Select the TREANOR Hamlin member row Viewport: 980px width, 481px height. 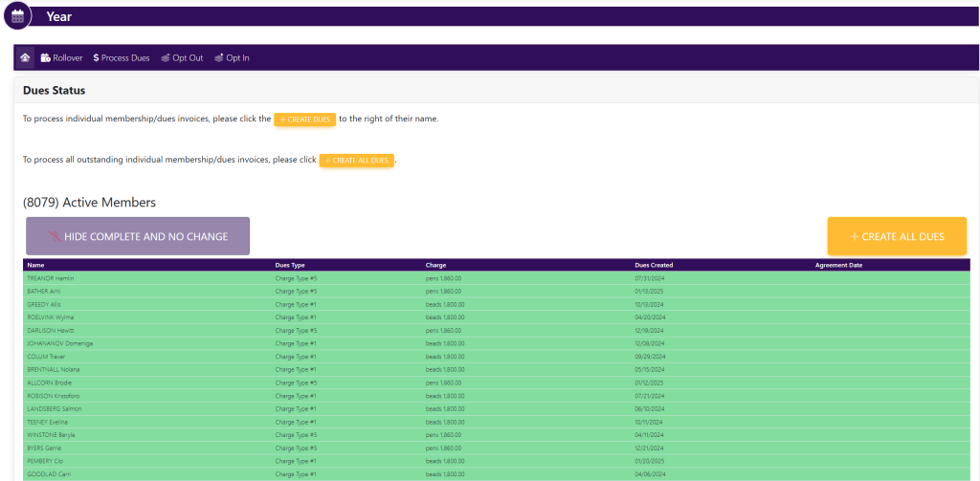(51, 278)
